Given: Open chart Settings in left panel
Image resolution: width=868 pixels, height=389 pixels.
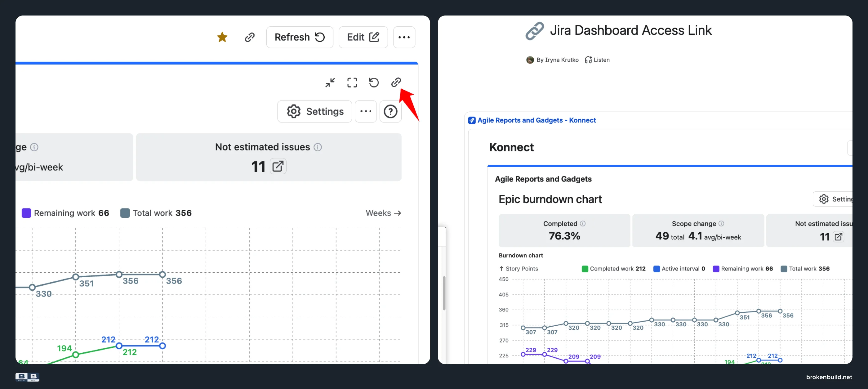Looking at the screenshot, I should [x=315, y=111].
